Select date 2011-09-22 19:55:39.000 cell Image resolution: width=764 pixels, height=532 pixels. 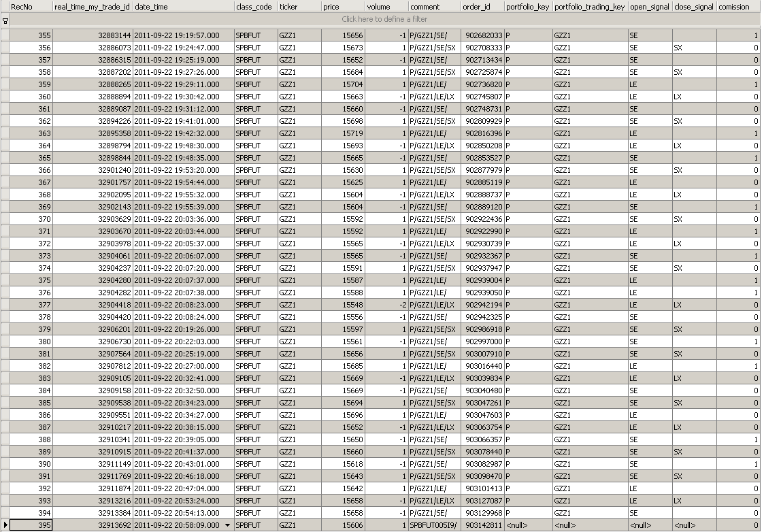tap(183, 207)
